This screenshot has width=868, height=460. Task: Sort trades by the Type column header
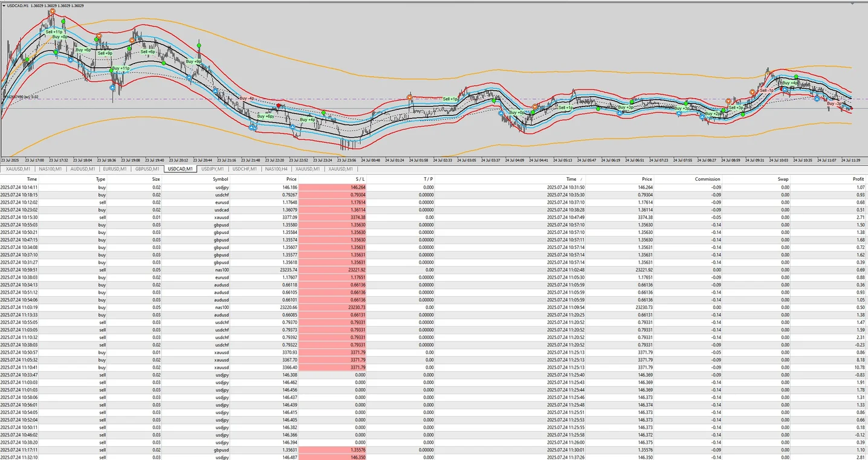point(101,179)
